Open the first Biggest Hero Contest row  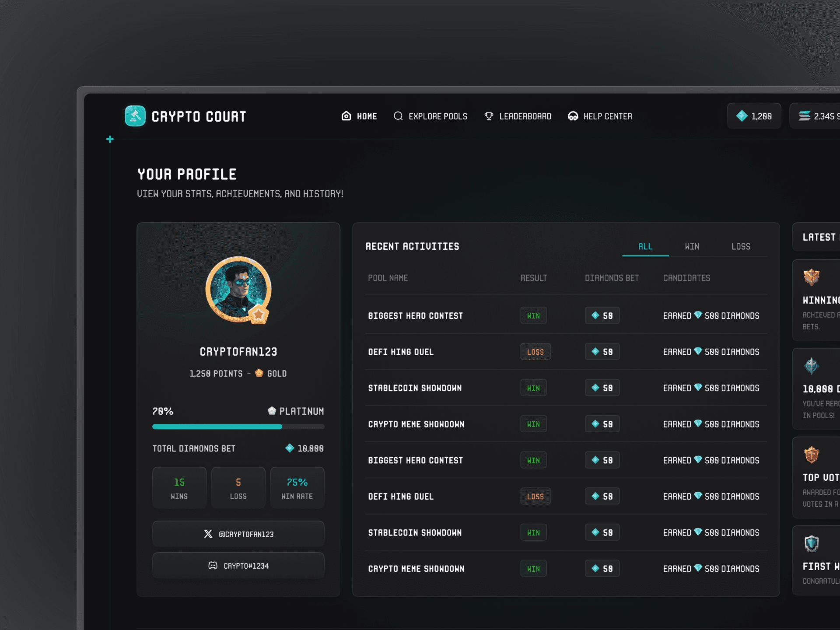coord(415,315)
